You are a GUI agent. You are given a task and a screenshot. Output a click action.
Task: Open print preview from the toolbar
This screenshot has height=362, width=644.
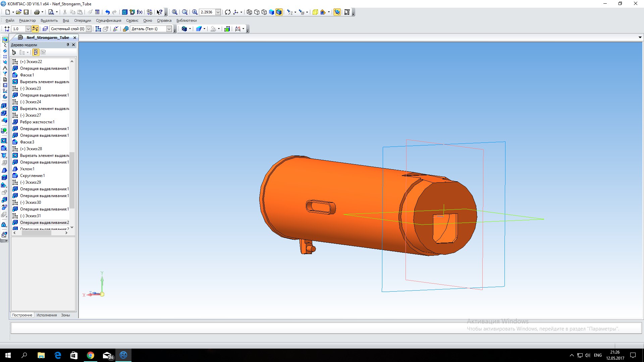pyautogui.click(x=51, y=12)
